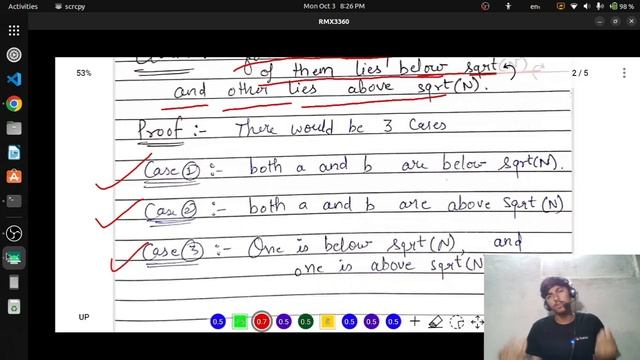The height and width of the screenshot is (360, 640).
Task: Open the 2 / 5 page indicator
Action: pyautogui.click(x=580, y=73)
